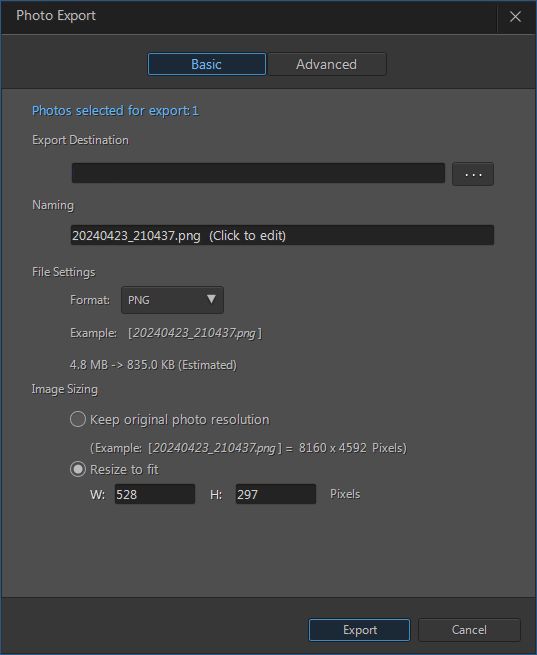
Task: Click the Photo Export title bar
Action: [x=249, y=17]
